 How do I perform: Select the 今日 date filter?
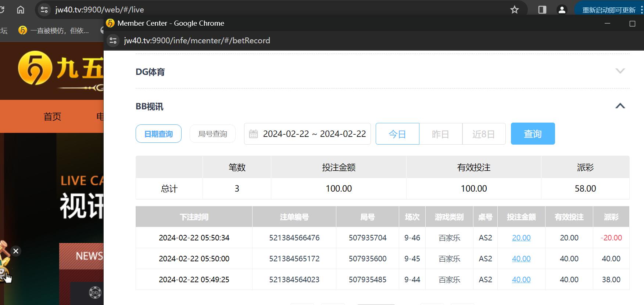coord(397,134)
